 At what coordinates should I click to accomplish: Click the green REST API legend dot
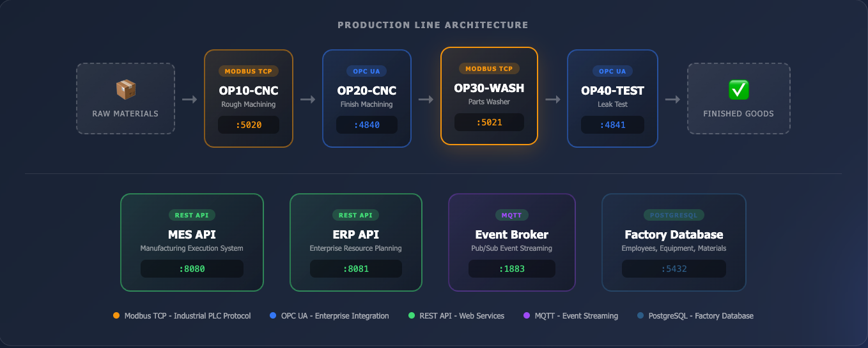click(412, 315)
